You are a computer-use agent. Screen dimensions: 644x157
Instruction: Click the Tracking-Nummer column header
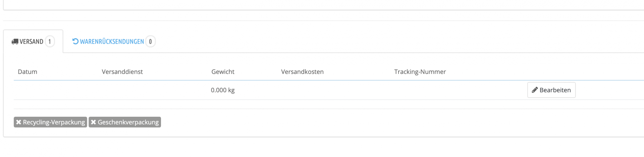point(420,72)
